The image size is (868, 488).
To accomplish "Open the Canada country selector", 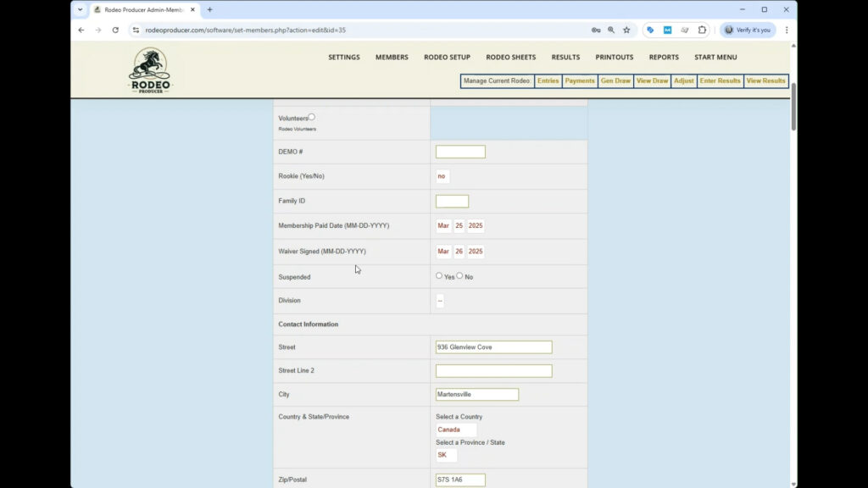I will click(x=455, y=430).
